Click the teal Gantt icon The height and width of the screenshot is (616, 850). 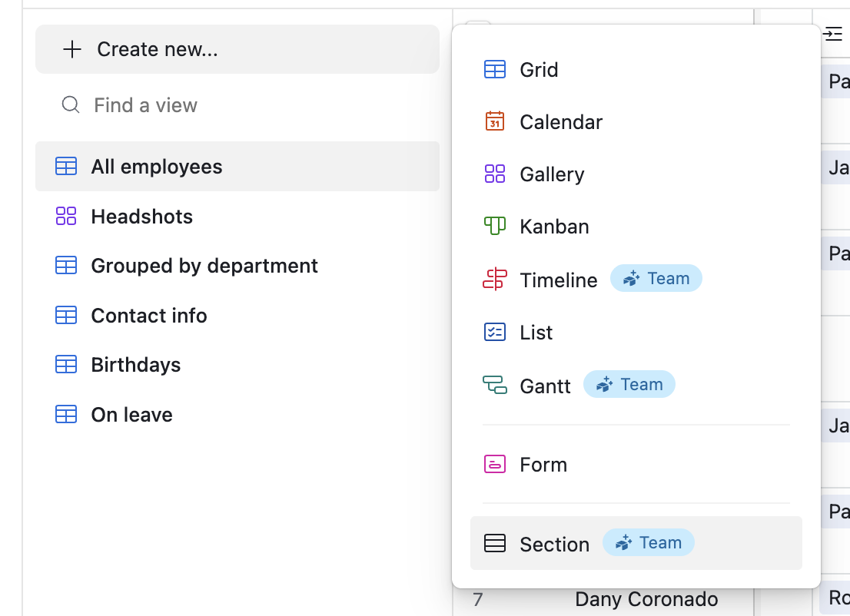click(494, 386)
